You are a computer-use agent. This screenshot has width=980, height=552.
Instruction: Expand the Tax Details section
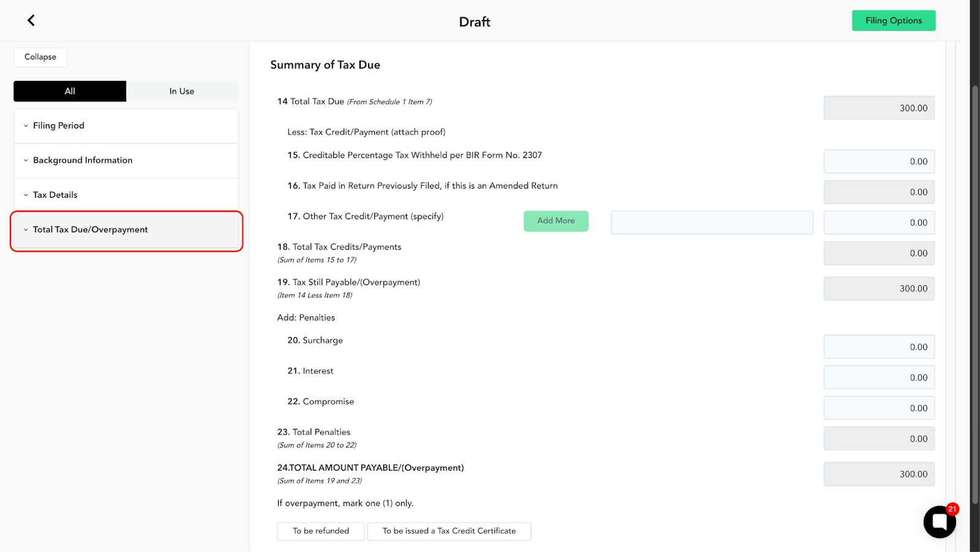coord(126,195)
